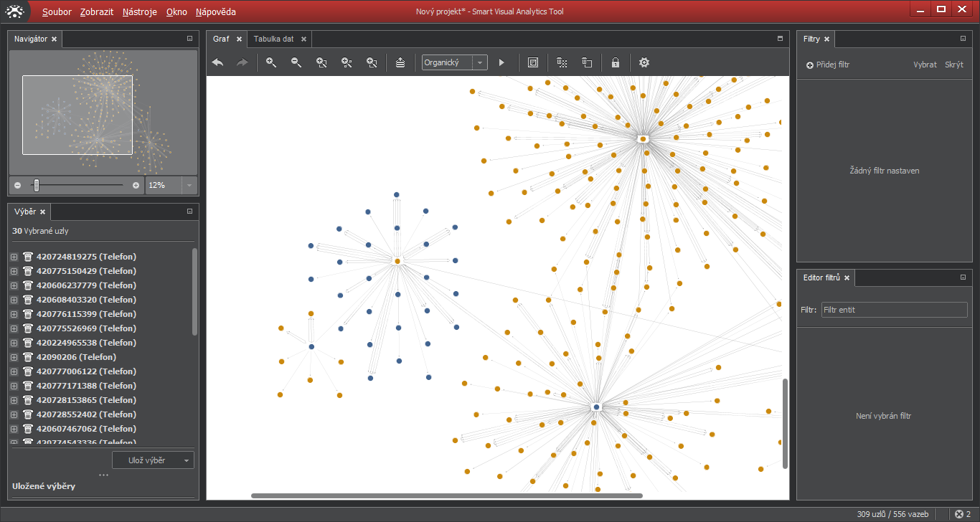Click the undo arrow in graph toolbar
The height and width of the screenshot is (522, 980).
[217, 63]
